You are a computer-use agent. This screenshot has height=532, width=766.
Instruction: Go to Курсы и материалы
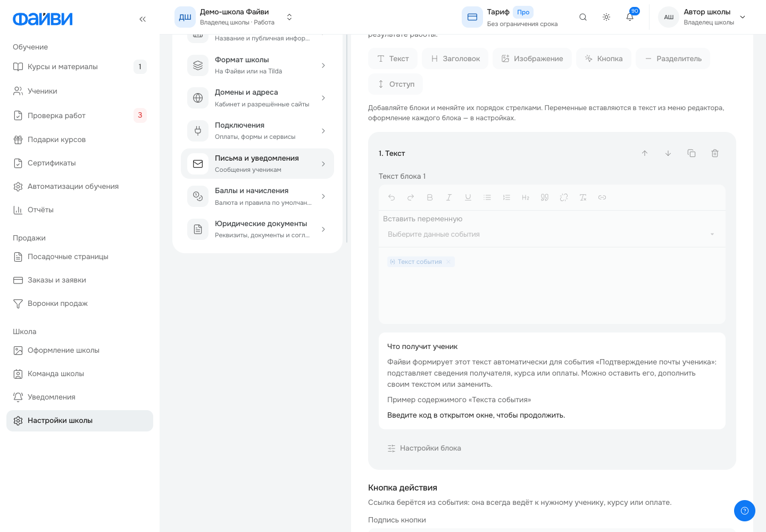(80, 66)
